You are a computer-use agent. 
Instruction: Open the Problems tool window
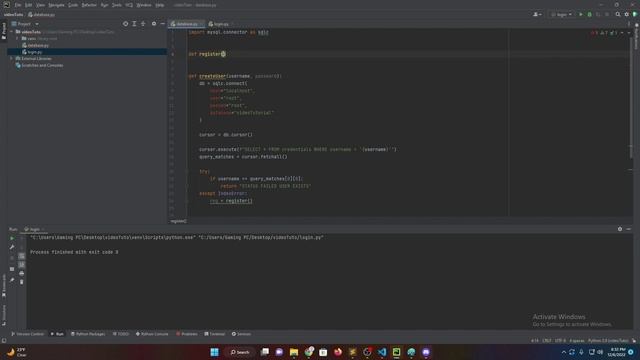click(x=187, y=334)
